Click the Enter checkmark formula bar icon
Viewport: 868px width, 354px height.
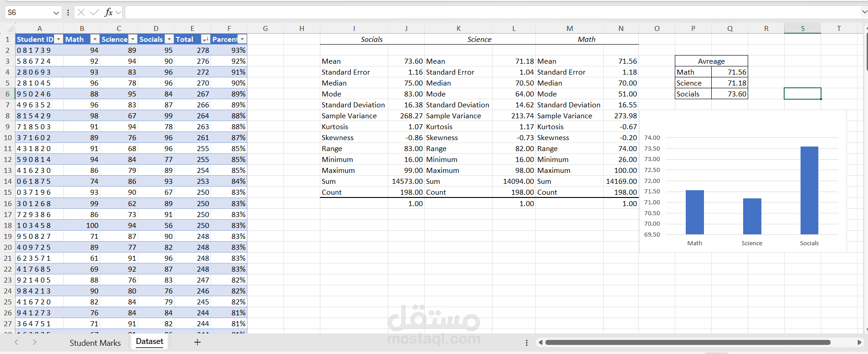(95, 12)
